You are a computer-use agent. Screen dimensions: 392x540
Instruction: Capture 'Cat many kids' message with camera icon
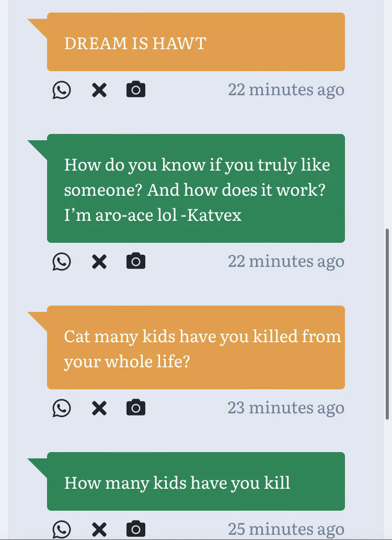coord(136,408)
